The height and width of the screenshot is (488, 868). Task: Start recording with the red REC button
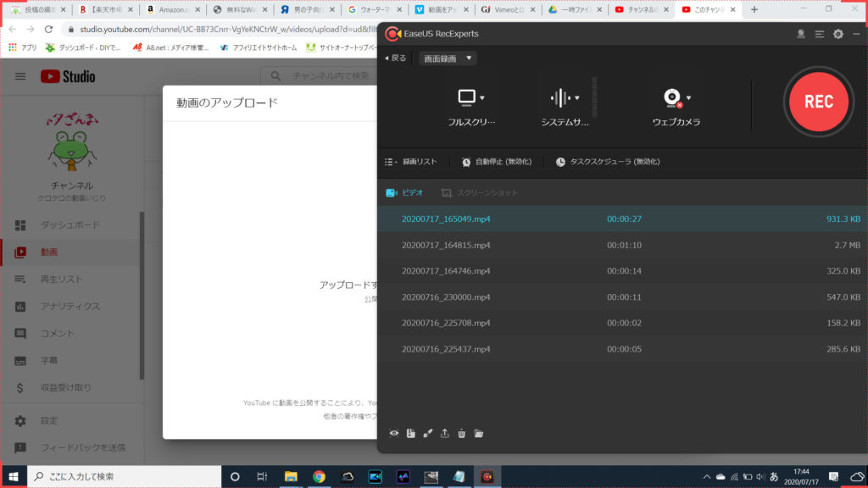coord(818,102)
